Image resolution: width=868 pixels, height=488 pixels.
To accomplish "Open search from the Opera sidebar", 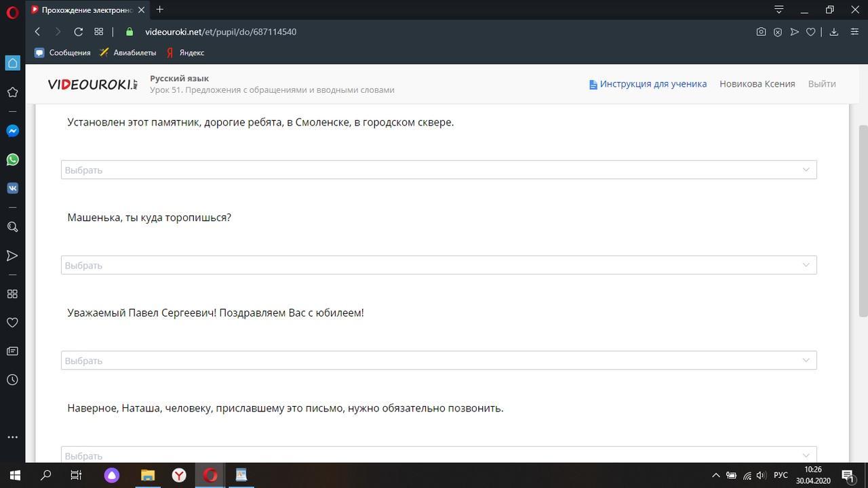I will [12, 227].
